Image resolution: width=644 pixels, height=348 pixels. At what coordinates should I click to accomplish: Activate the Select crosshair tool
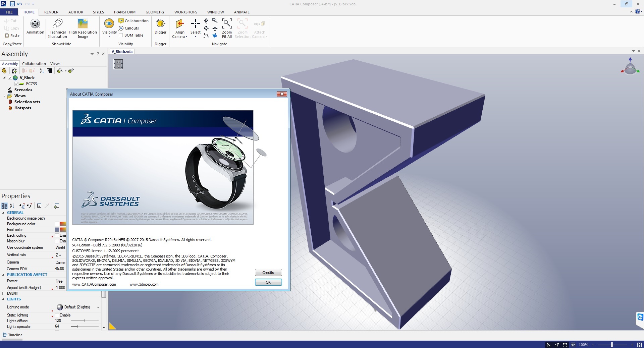pyautogui.click(x=195, y=24)
